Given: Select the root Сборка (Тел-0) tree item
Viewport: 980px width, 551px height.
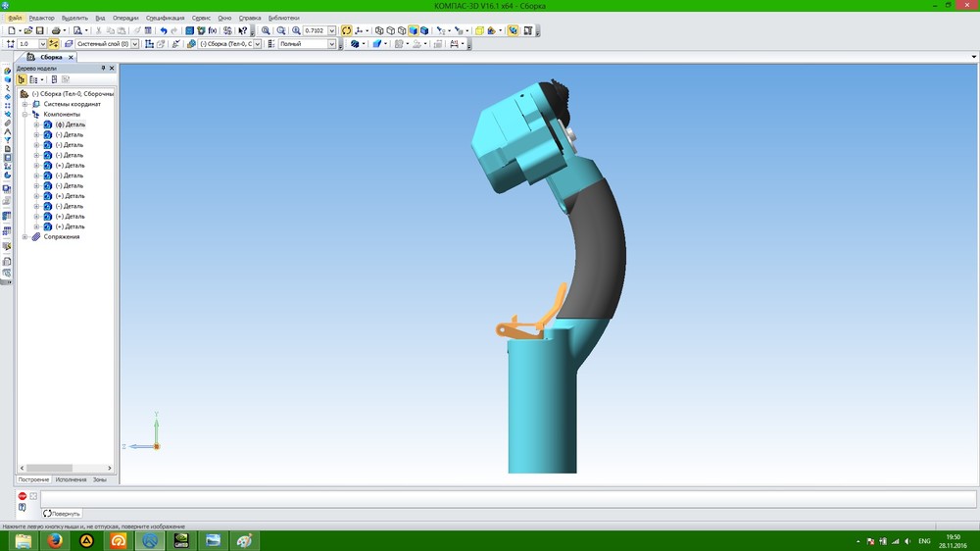Looking at the screenshot, I should [73, 94].
